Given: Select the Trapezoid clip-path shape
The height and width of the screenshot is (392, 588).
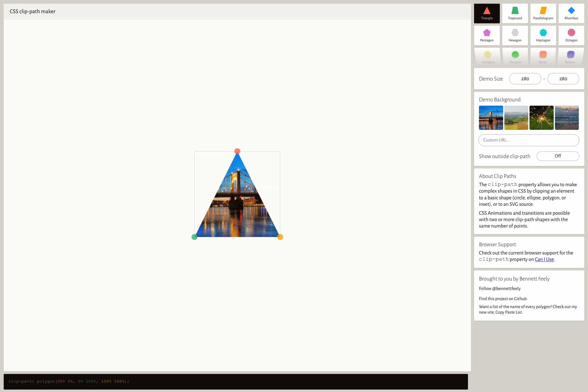Looking at the screenshot, I should pyautogui.click(x=514, y=13).
